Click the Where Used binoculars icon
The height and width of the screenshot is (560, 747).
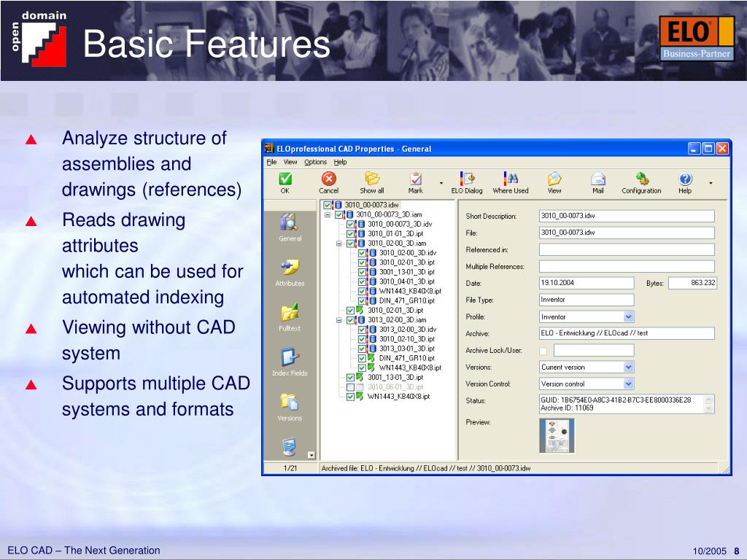coord(511,178)
